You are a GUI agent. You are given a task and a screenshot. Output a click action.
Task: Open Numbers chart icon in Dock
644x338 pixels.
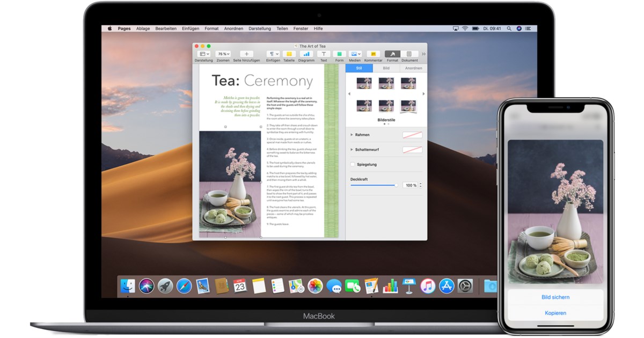click(390, 286)
